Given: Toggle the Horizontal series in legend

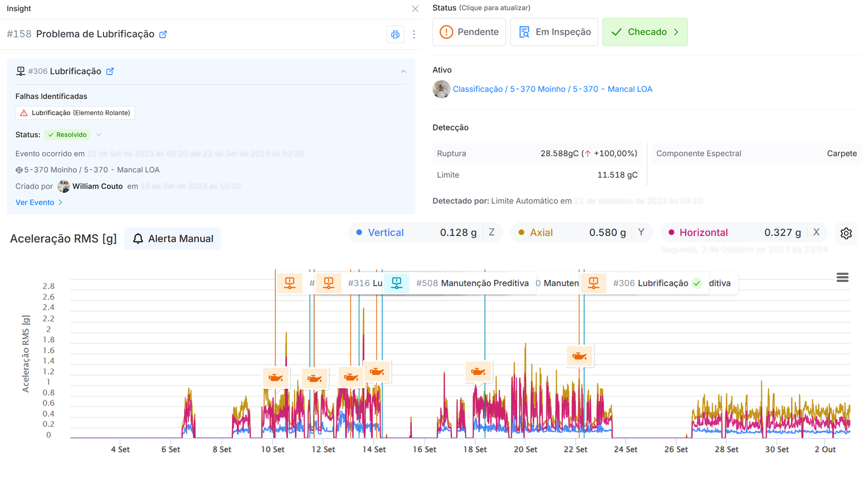Looking at the screenshot, I should coord(703,233).
